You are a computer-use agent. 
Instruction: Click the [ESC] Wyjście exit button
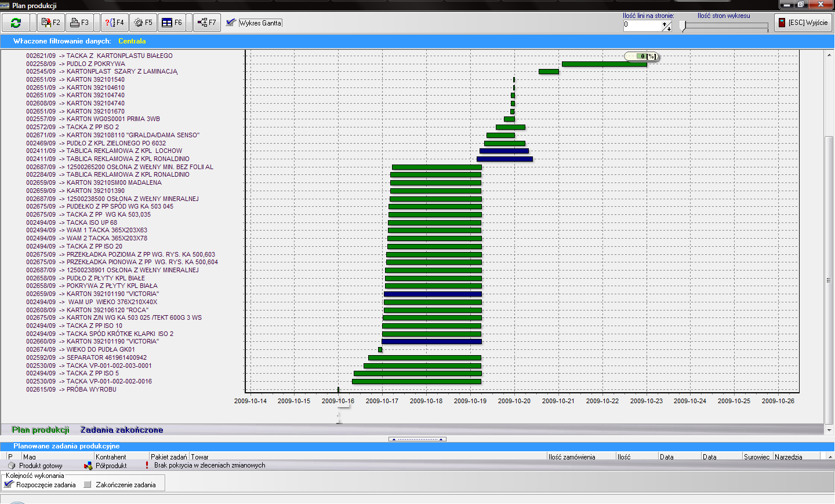click(x=803, y=23)
